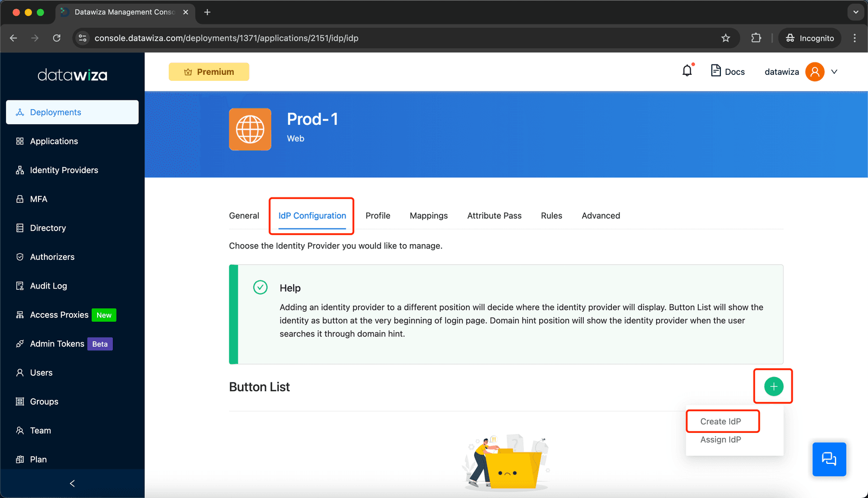Select Assign IdP from the menu
The height and width of the screenshot is (498, 868).
[x=720, y=439]
